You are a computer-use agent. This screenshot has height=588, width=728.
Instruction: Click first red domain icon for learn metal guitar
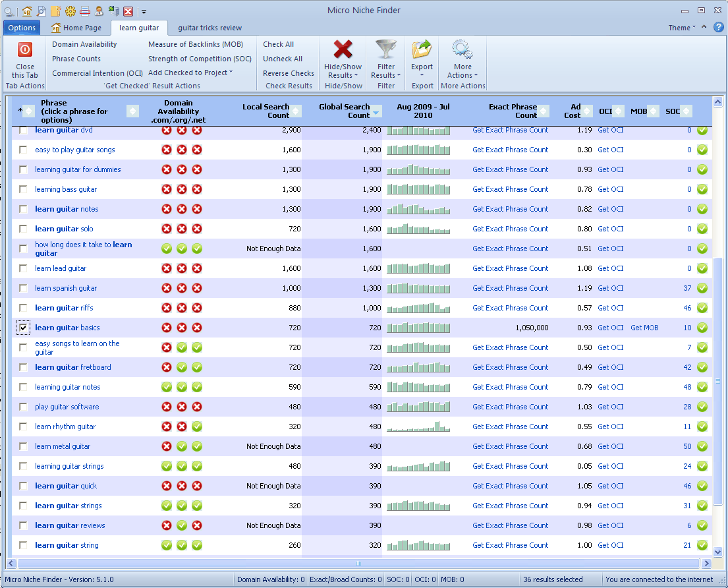pyautogui.click(x=167, y=446)
